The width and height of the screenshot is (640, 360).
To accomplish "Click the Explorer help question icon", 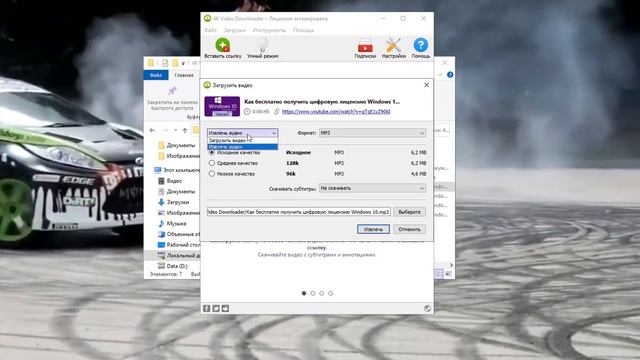I will 450,75.
